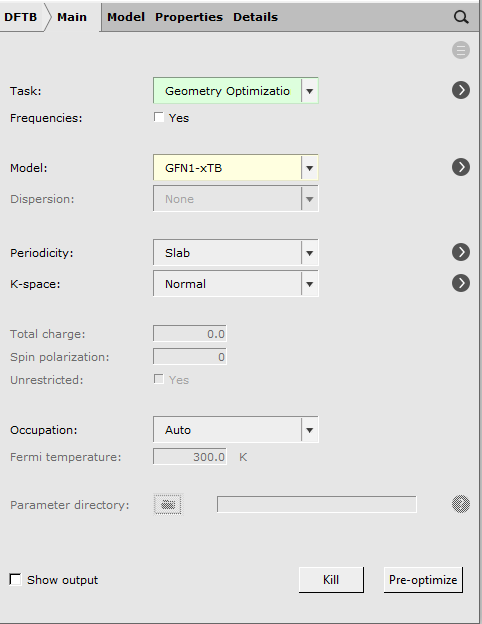Click the Parameter directory folder icon
The image size is (482, 624).
168,505
